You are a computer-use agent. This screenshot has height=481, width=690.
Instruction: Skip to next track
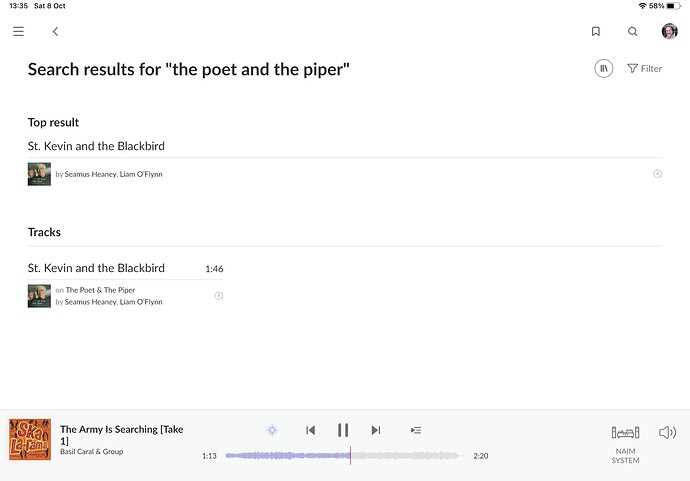point(376,430)
